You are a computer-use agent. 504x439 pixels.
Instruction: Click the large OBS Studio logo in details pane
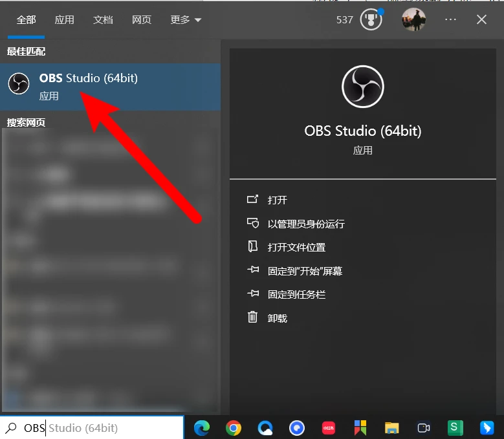click(x=362, y=87)
